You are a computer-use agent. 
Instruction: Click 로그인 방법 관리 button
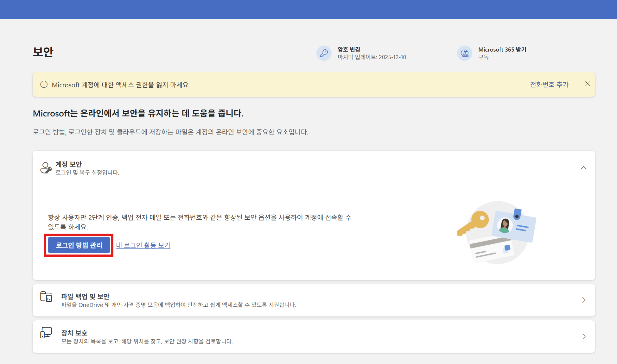click(x=79, y=245)
